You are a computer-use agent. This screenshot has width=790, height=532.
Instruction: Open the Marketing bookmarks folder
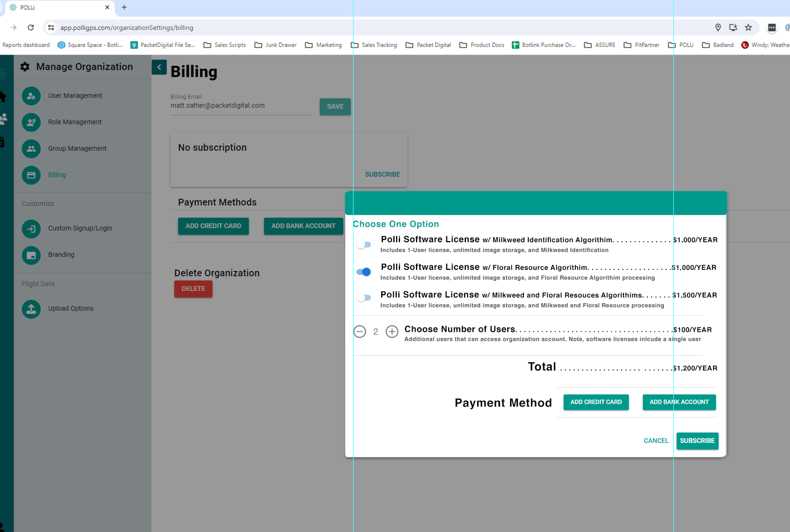pos(324,45)
